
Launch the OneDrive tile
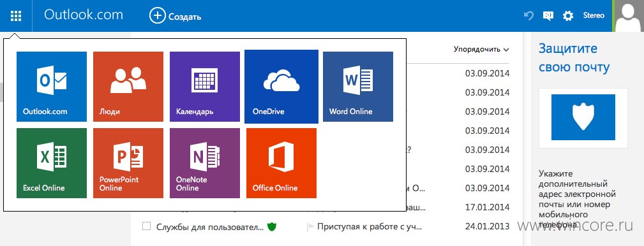(x=281, y=87)
